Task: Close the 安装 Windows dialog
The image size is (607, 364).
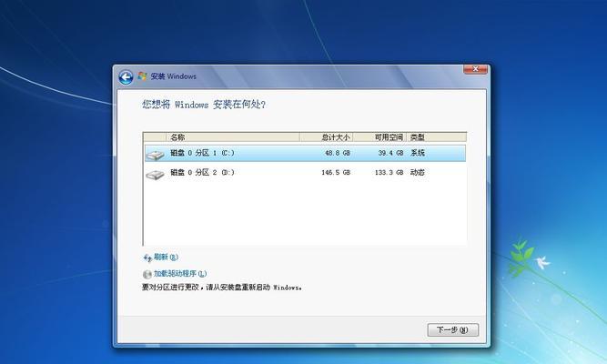Action: [475, 69]
